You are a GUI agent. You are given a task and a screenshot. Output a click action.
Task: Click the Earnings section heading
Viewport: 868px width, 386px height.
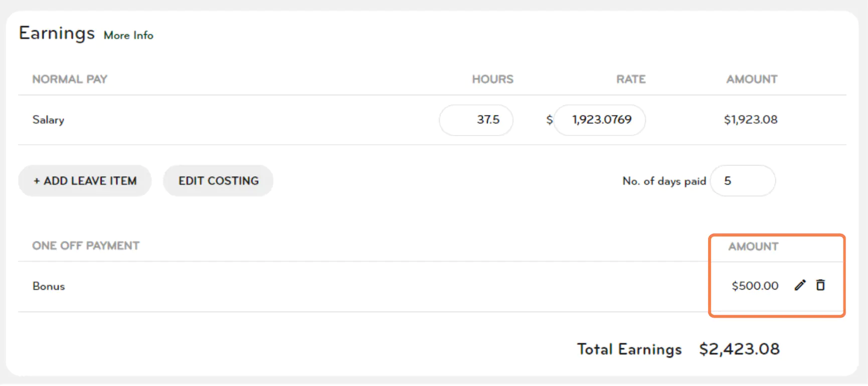pyautogui.click(x=57, y=33)
